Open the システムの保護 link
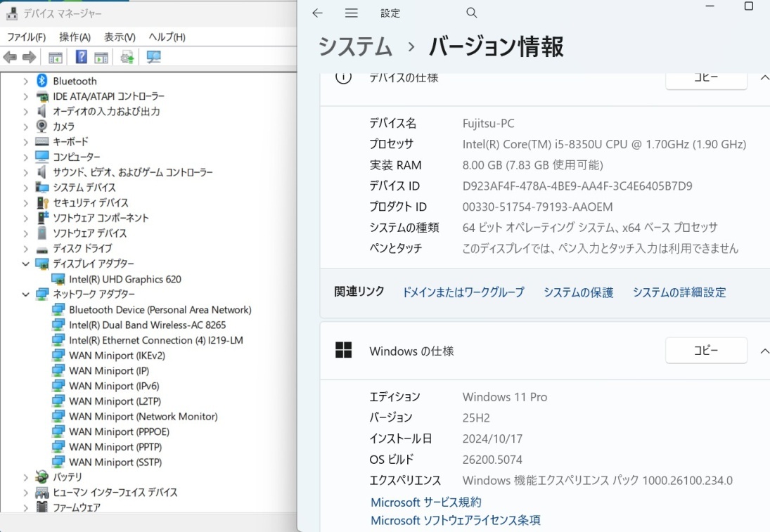Image resolution: width=770 pixels, height=532 pixels. [x=577, y=292]
